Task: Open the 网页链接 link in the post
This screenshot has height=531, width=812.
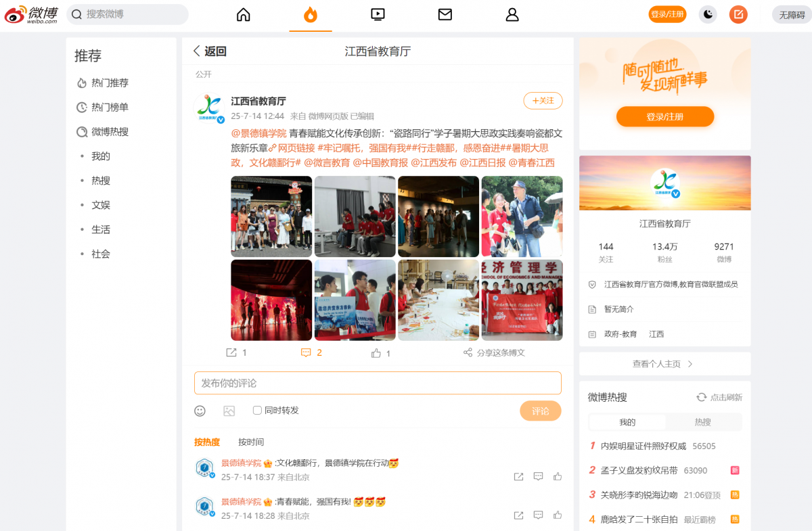Action: 292,147
